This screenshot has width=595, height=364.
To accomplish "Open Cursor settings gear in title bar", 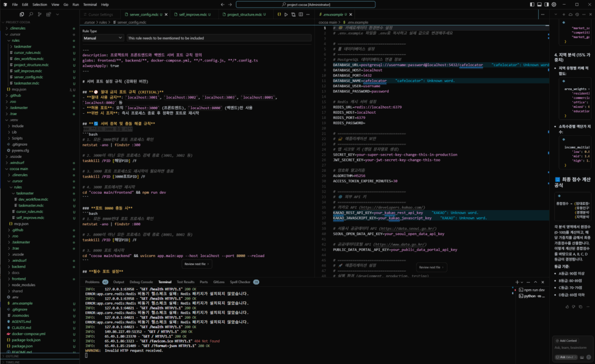I will click(x=554, y=5).
